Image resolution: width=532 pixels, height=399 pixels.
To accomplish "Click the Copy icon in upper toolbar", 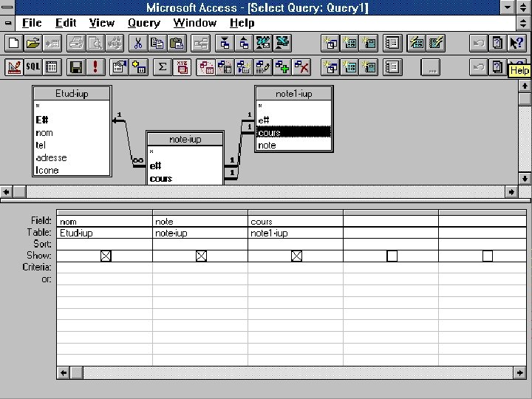I will [157, 43].
